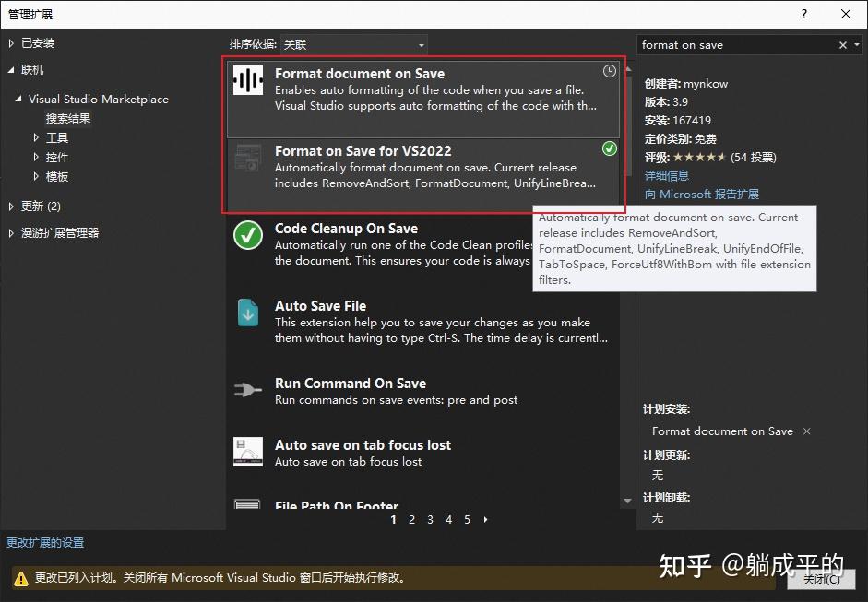
Task: Collapse the 联机 tree node
Action: 11,70
